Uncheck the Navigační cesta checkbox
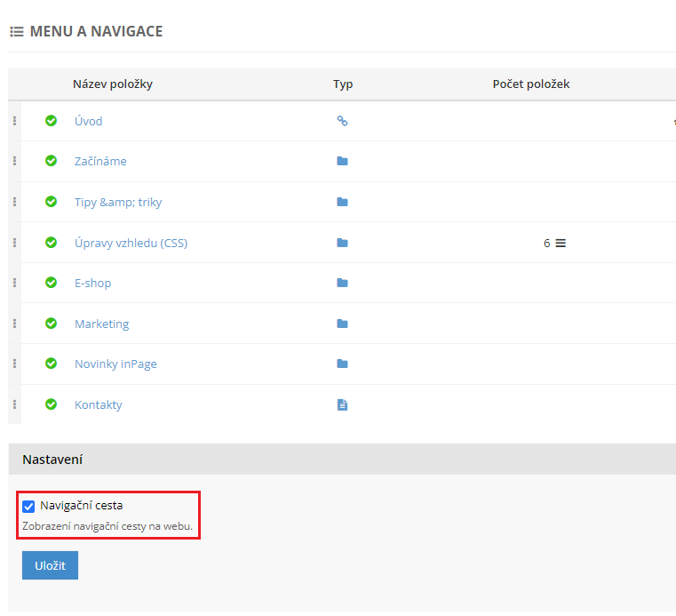The height and width of the screenshot is (616, 676). 28,507
